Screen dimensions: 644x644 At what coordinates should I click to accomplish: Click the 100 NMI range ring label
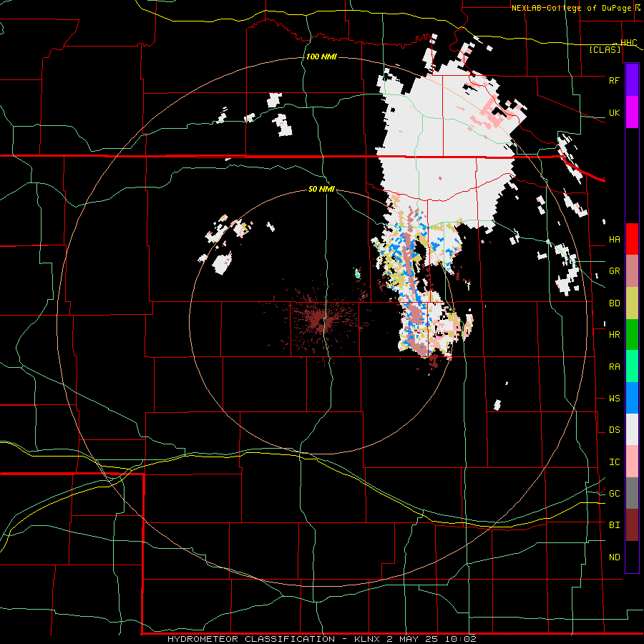321,57
